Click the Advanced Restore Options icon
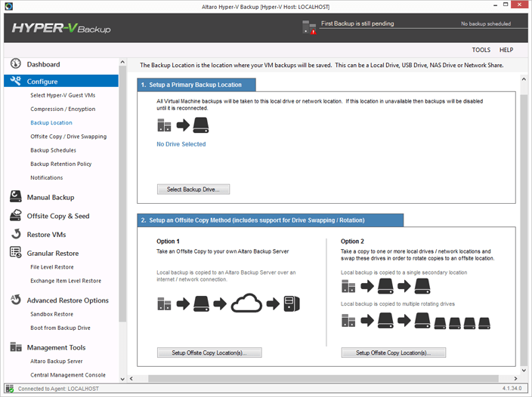 coord(15,300)
